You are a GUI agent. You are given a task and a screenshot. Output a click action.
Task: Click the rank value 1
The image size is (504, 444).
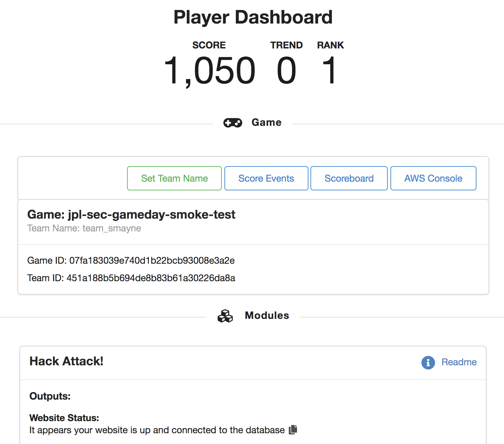(x=329, y=71)
